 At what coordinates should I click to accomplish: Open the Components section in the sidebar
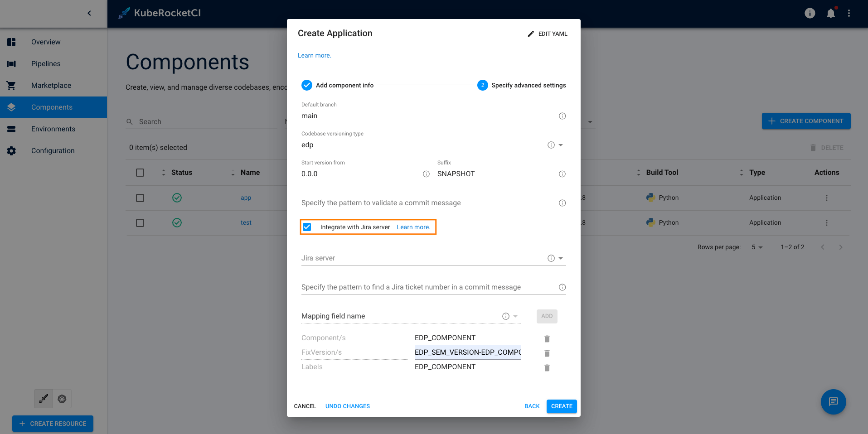[51, 107]
